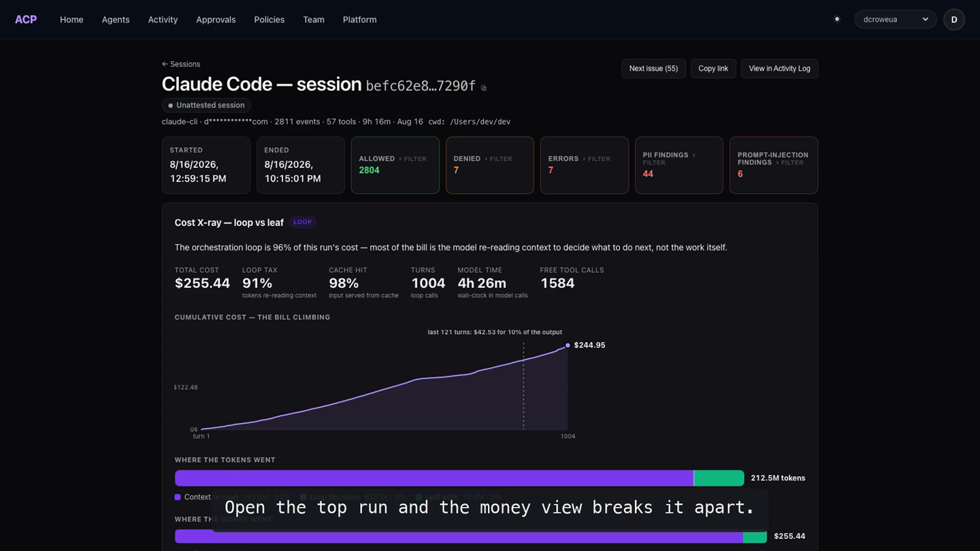Click the D user avatar
Image resolution: width=980 pixels, height=551 pixels.
[954, 20]
